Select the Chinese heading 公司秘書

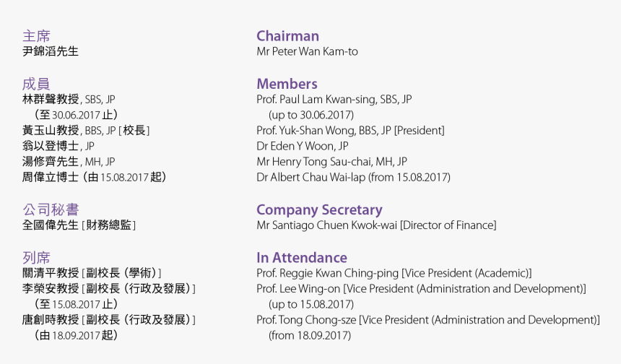click(x=51, y=210)
